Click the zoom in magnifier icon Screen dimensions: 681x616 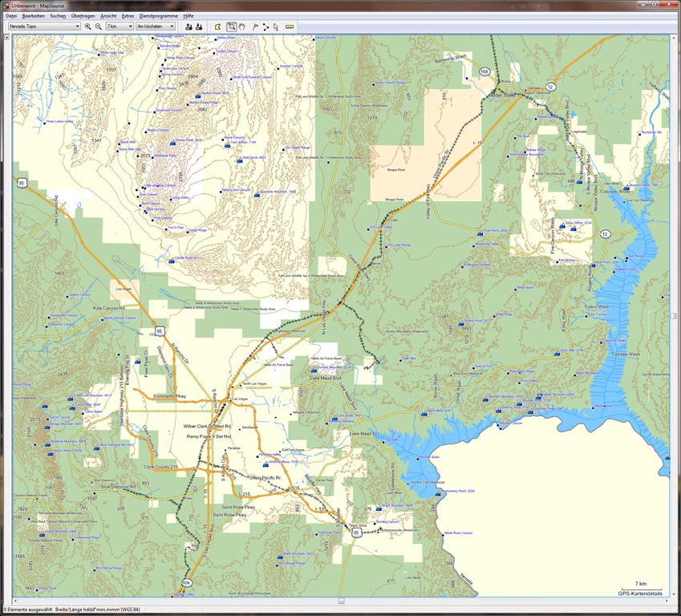pos(88,26)
